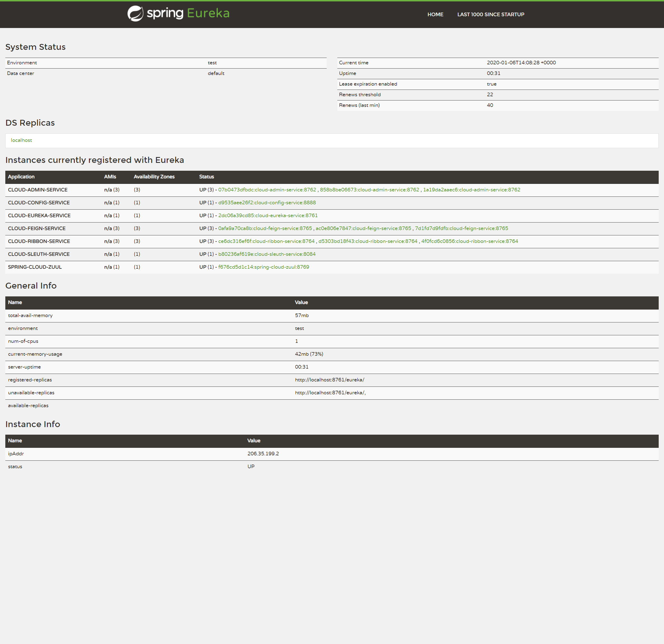The width and height of the screenshot is (664, 644).
Task: Select the CLOUD-FEIGN-SERVICE application name
Action: [37, 228]
